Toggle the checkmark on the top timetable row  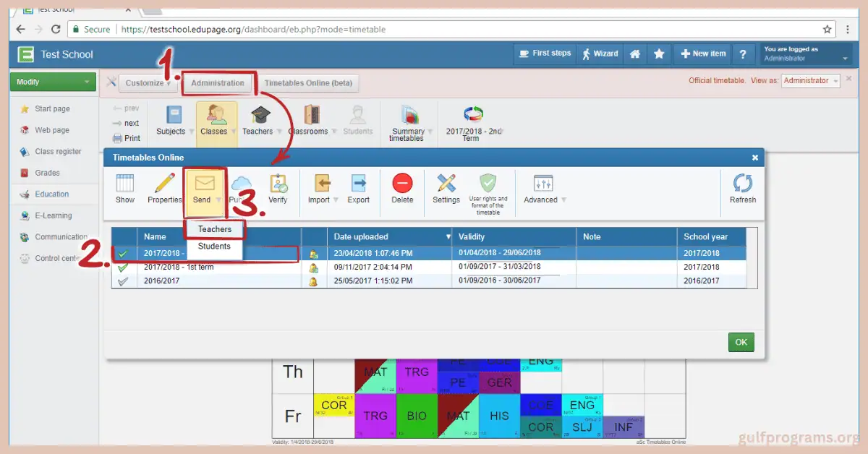tap(124, 253)
